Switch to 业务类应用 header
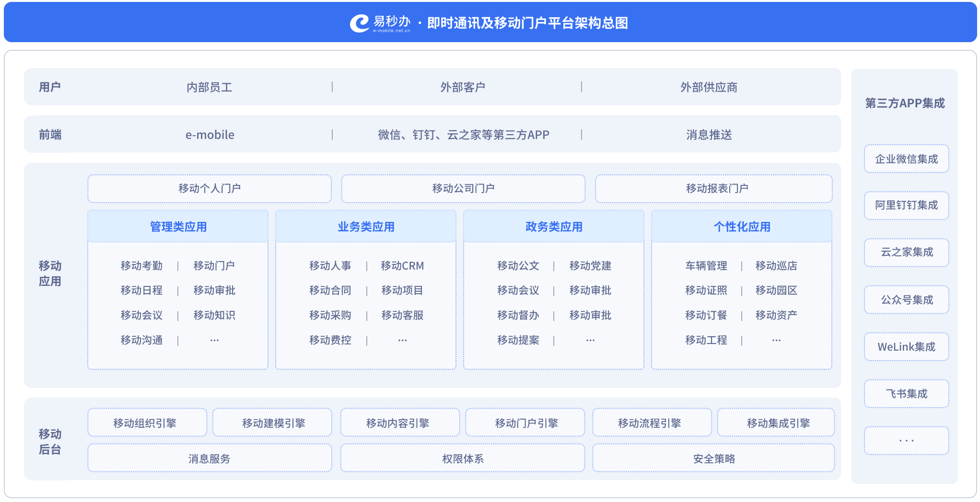The image size is (980, 502). (x=366, y=227)
